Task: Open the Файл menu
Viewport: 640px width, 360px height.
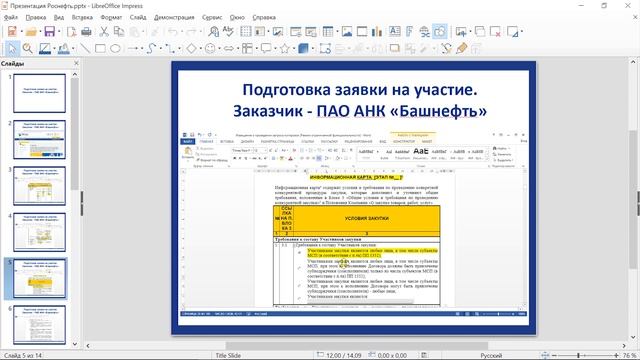Action: point(11,18)
